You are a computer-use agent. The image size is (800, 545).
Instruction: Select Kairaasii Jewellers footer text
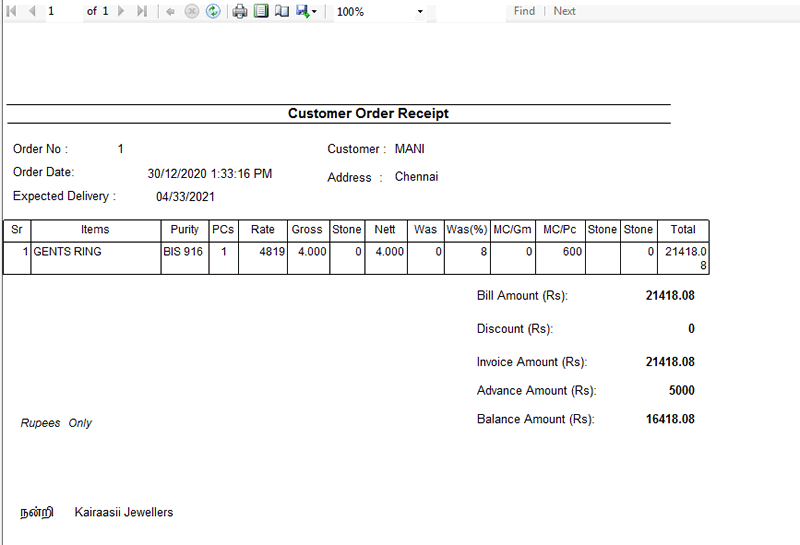124,512
